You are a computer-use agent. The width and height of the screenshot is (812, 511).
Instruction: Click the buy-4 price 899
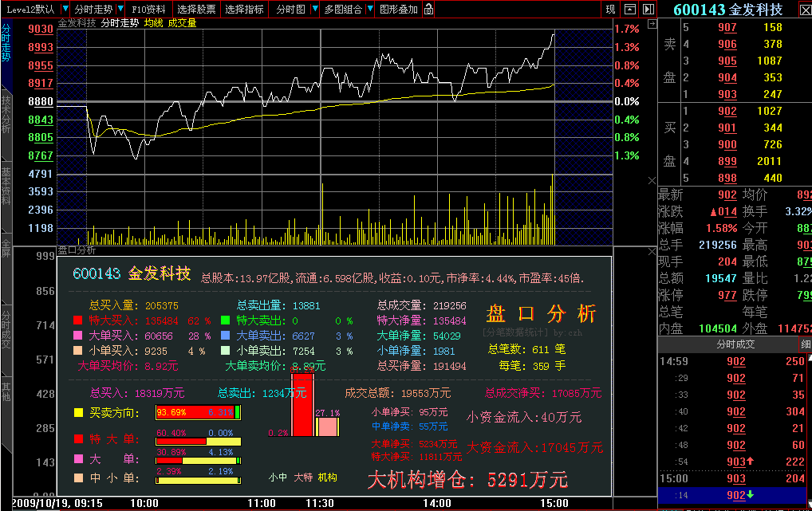[727, 162]
